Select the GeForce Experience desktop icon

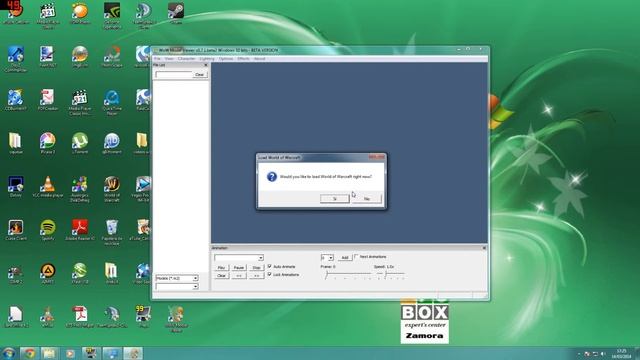pyautogui.click(x=111, y=16)
